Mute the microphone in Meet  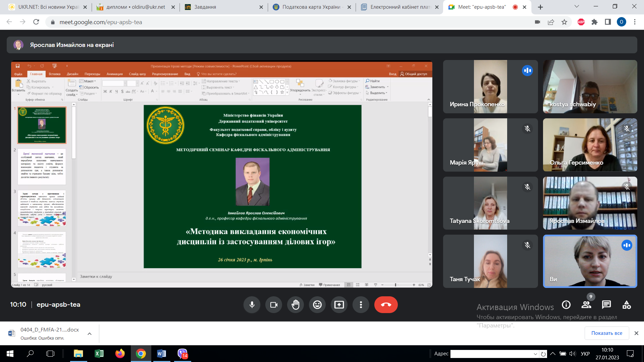(252, 305)
